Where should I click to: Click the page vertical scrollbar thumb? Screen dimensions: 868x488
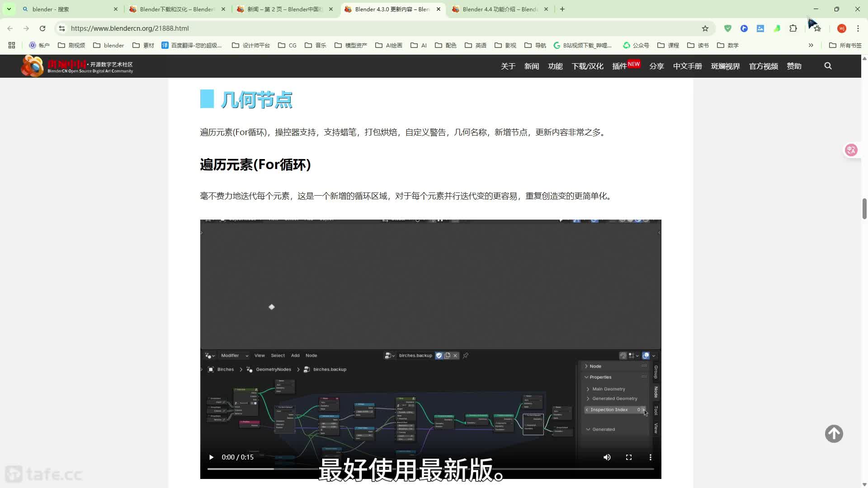864,208
